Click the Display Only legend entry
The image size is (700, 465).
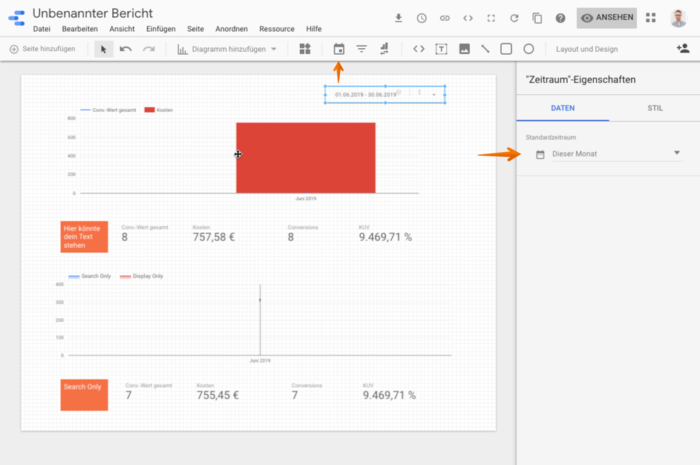coord(142,276)
